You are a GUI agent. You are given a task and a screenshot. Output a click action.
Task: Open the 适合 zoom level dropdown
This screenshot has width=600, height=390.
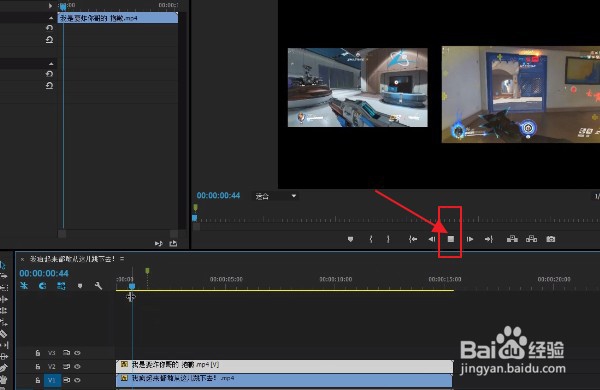(x=276, y=196)
